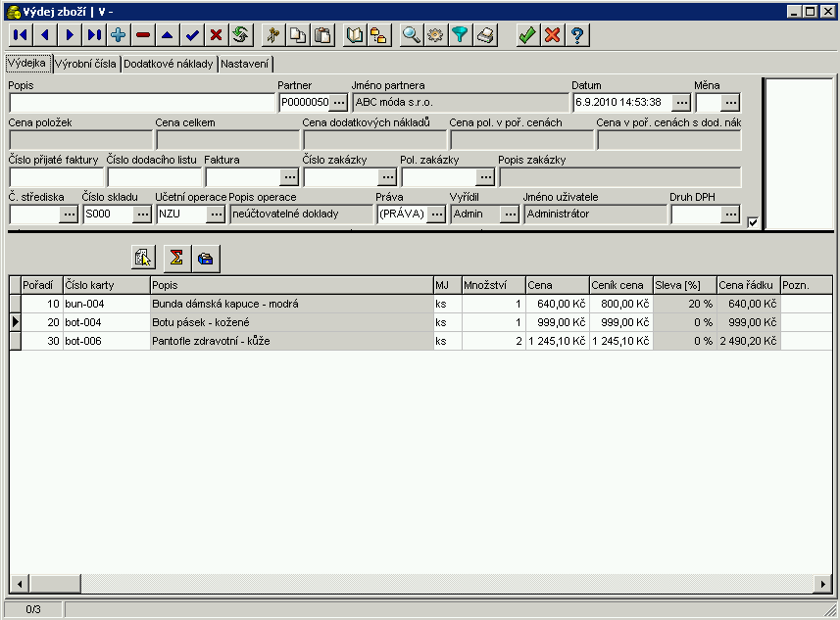Click the blue plus add record icon

(x=119, y=35)
